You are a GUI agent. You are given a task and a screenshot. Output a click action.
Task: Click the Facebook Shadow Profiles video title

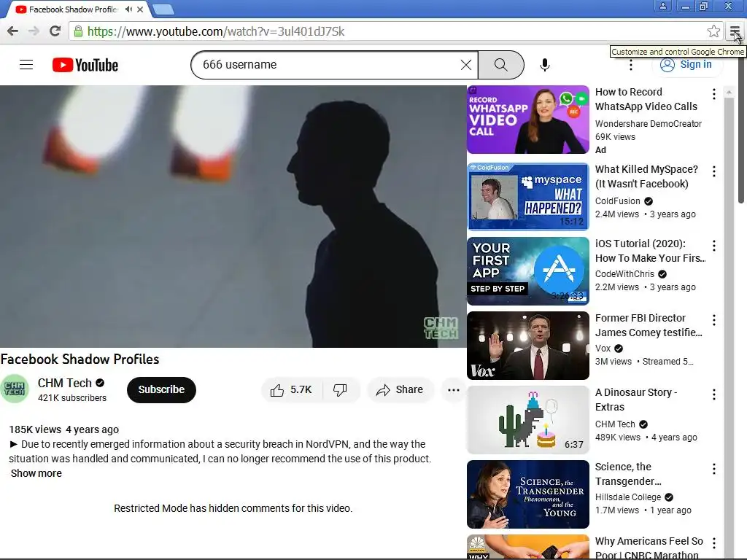(x=80, y=359)
